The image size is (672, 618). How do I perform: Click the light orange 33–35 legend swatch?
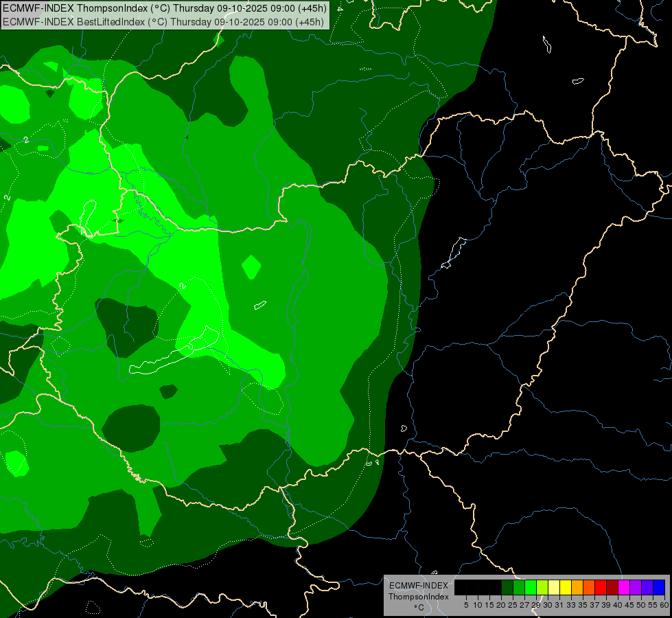577,587
